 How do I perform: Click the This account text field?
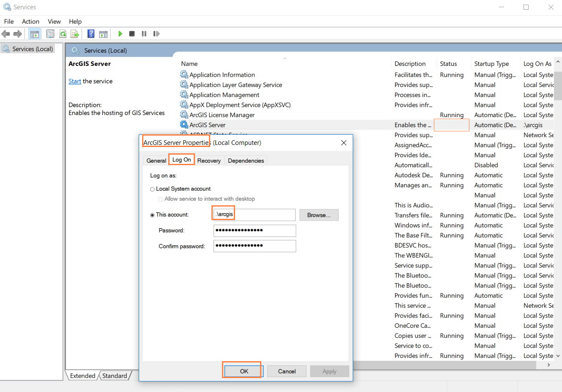254,215
